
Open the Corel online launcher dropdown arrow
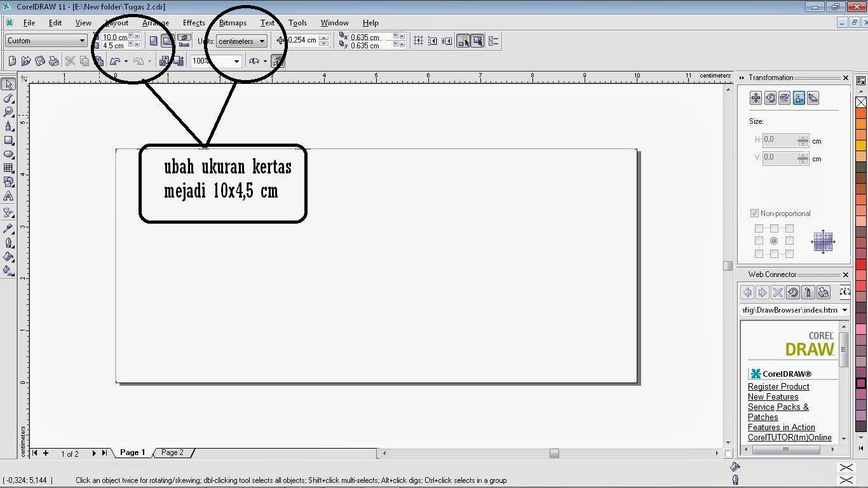(x=265, y=61)
